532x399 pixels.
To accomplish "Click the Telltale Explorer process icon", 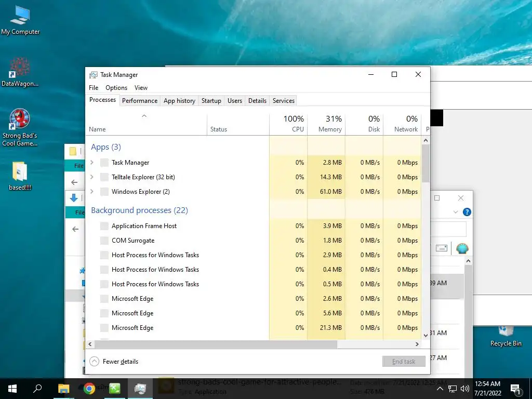I will 104,177.
